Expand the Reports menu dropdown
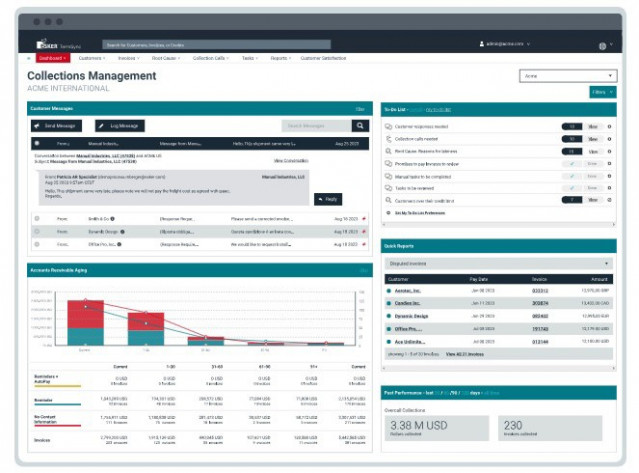This screenshot has width=639, height=473. coord(281,58)
